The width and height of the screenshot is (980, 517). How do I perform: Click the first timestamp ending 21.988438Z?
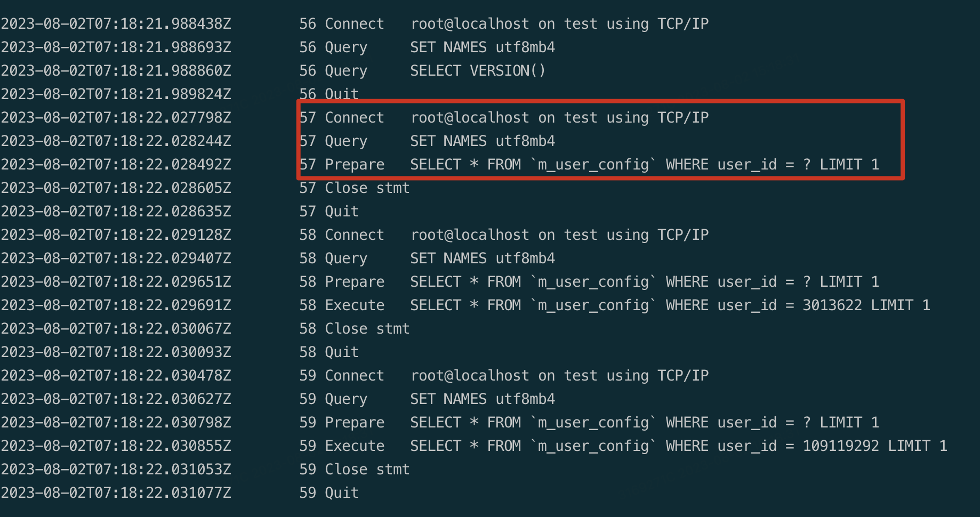[116, 24]
